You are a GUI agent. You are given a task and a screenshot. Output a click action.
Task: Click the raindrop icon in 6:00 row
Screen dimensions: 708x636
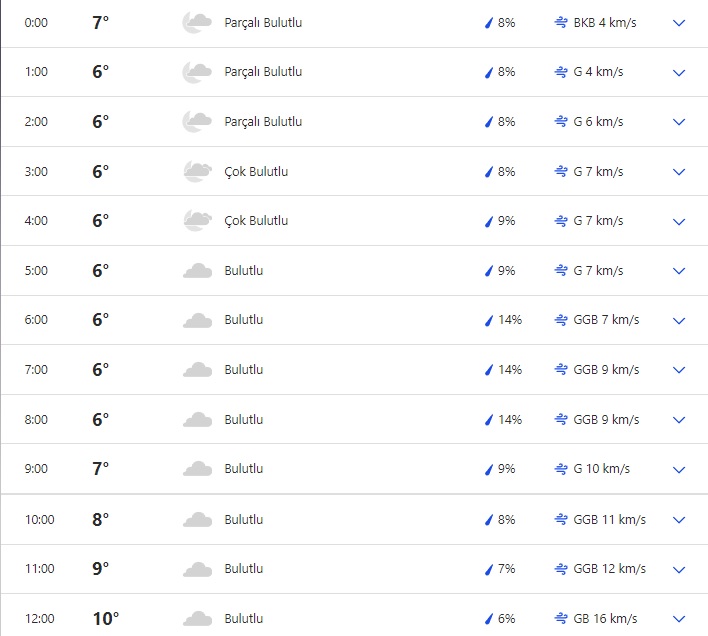coord(489,321)
